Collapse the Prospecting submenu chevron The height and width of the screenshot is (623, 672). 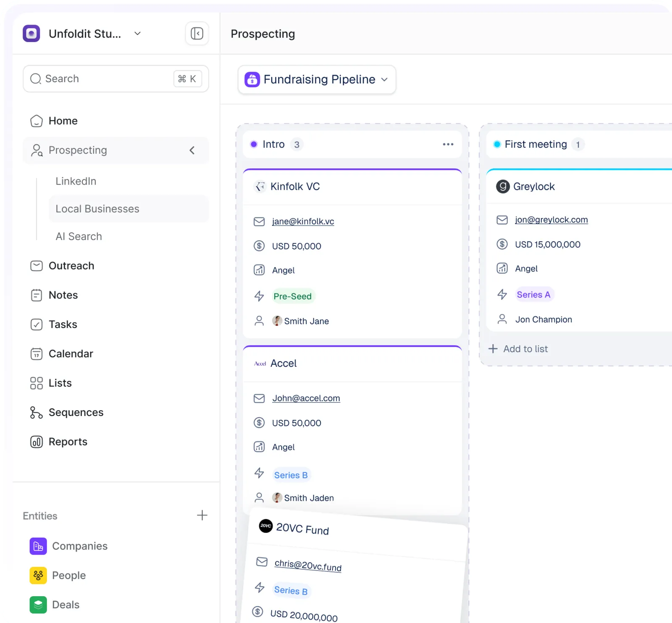(x=192, y=150)
